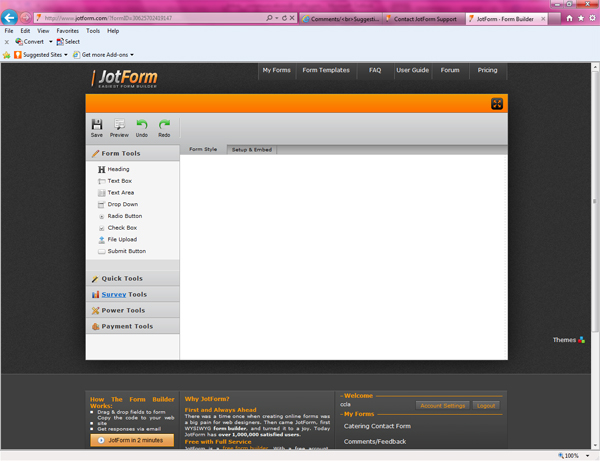This screenshot has height=461, width=600.
Task: Add a Check Box field
Action: (117, 228)
